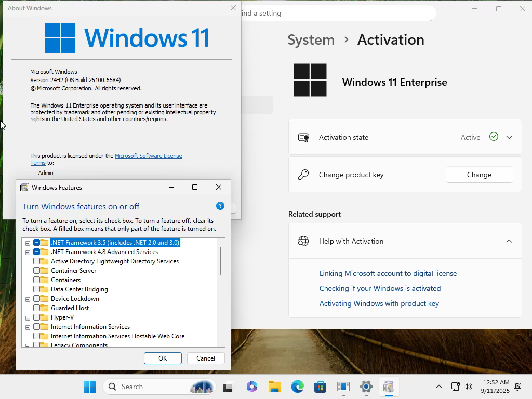The height and width of the screenshot is (399, 532).
Task: Enable the Container Server feature checkbox
Action: coord(37,270)
